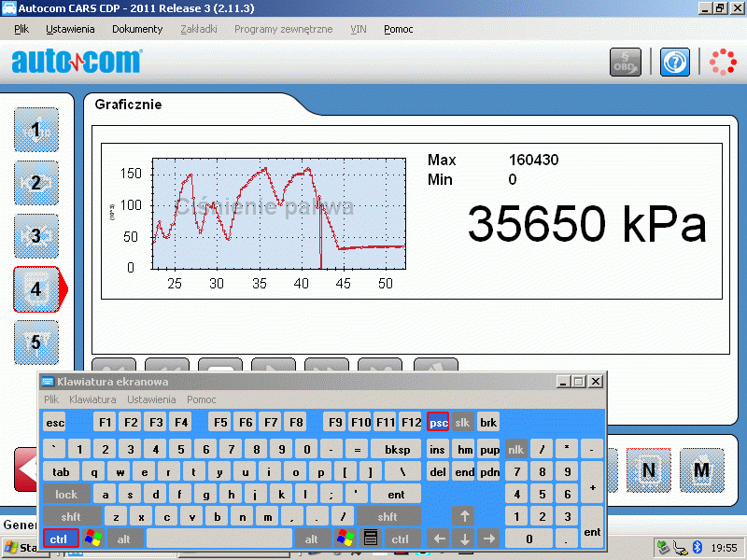Click the N button in Autocom

click(x=648, y=470)
